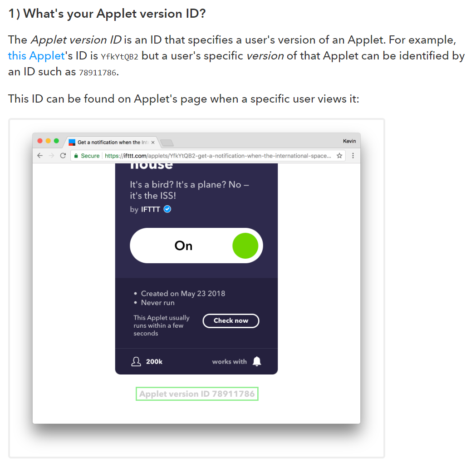Open the 'this Applet' hyperlink
This screenshot has width=476, height=468.
[x=36, y=56]
